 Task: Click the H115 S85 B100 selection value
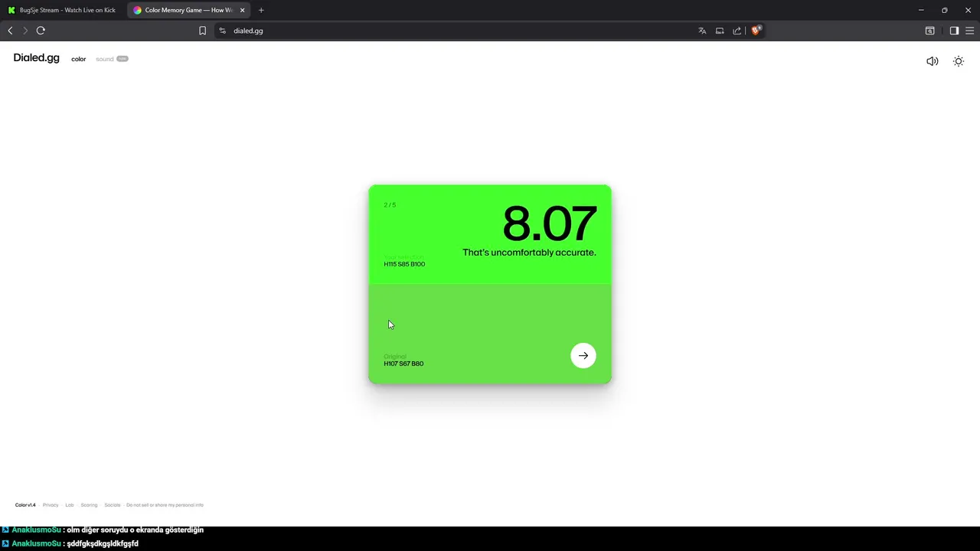[x=404, y=264]
